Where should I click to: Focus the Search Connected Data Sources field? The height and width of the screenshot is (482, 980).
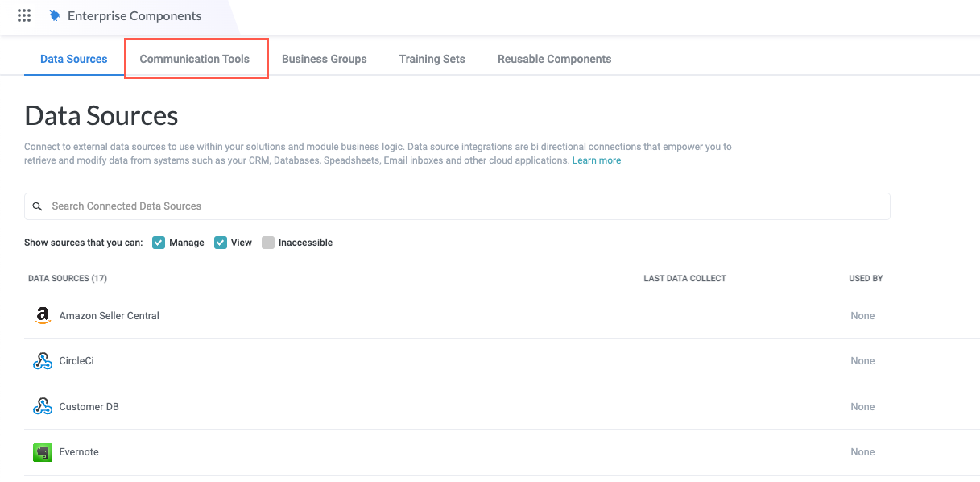click(467, 206)
